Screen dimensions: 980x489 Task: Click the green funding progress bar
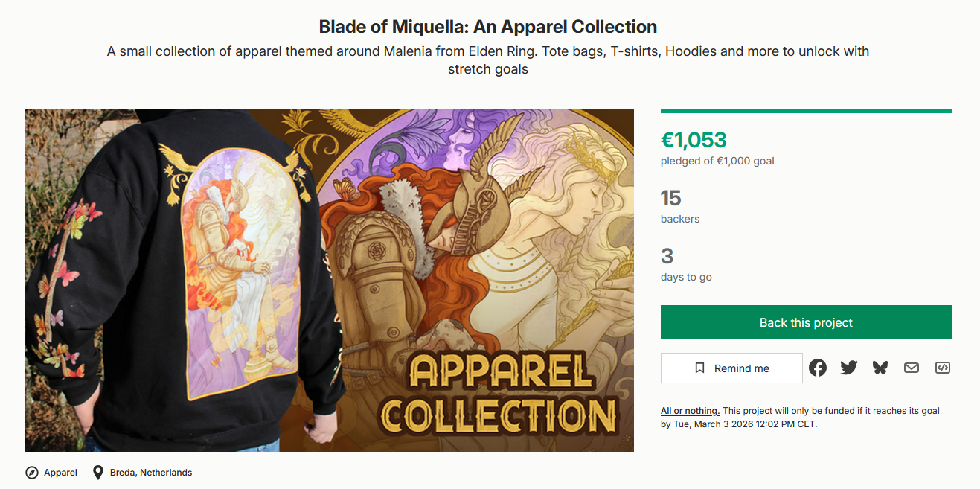[x=806, y=111]
